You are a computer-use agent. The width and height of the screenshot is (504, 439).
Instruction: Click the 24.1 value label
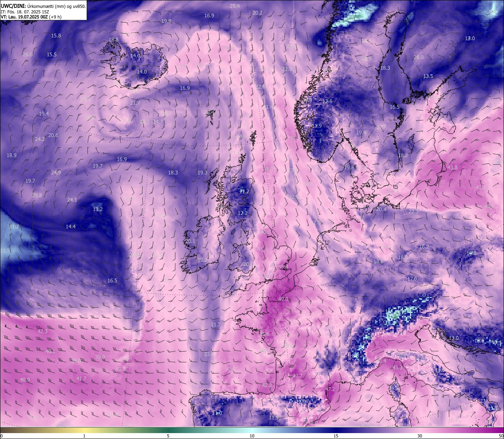[x=72, y=200]
